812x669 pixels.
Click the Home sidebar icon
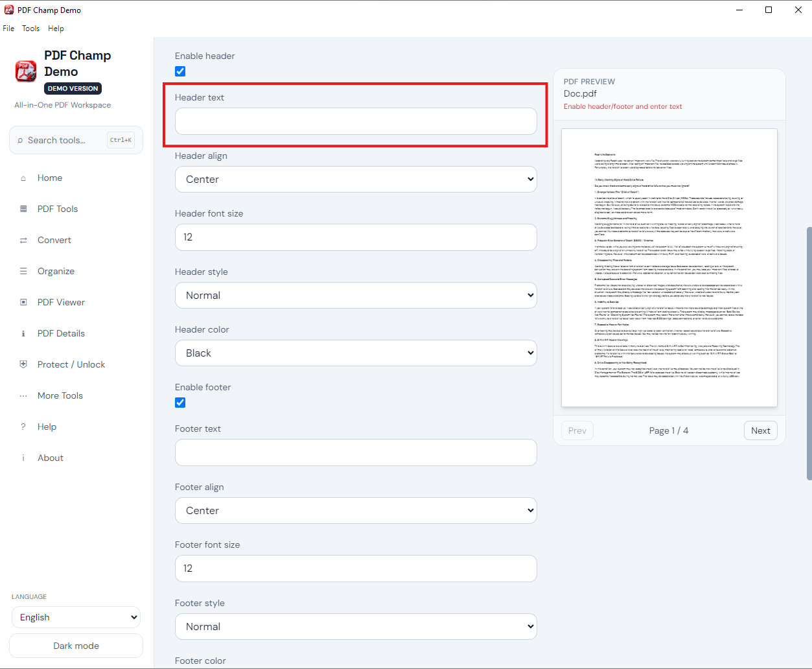click(x=23, y=178)
